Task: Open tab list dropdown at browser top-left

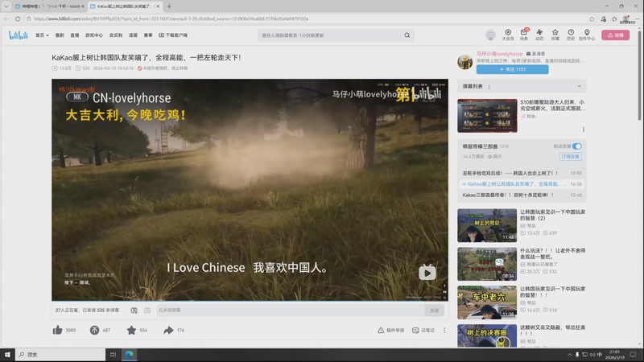Action: [6, 6]
